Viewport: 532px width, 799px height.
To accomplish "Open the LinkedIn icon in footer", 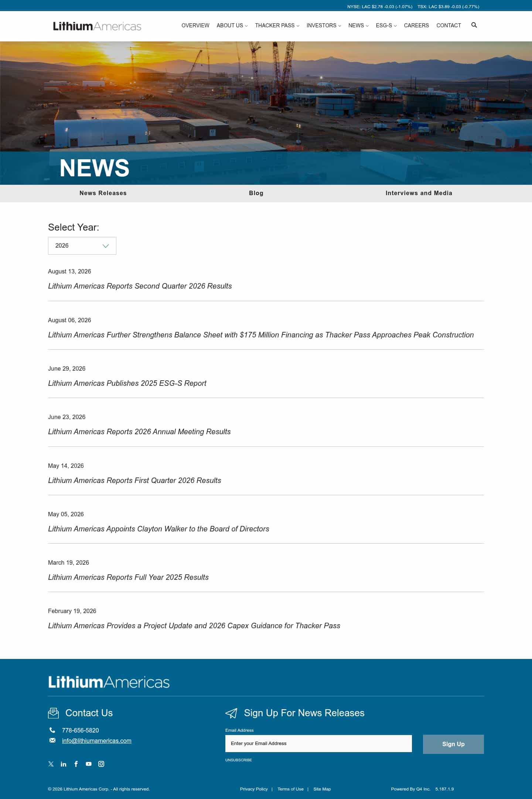I will (64, 764).
